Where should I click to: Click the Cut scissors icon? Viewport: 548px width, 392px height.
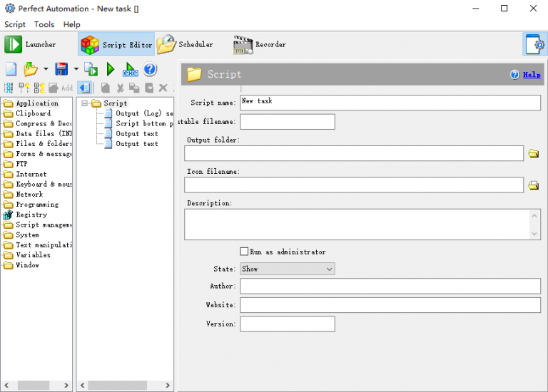[x=120, y=88]
